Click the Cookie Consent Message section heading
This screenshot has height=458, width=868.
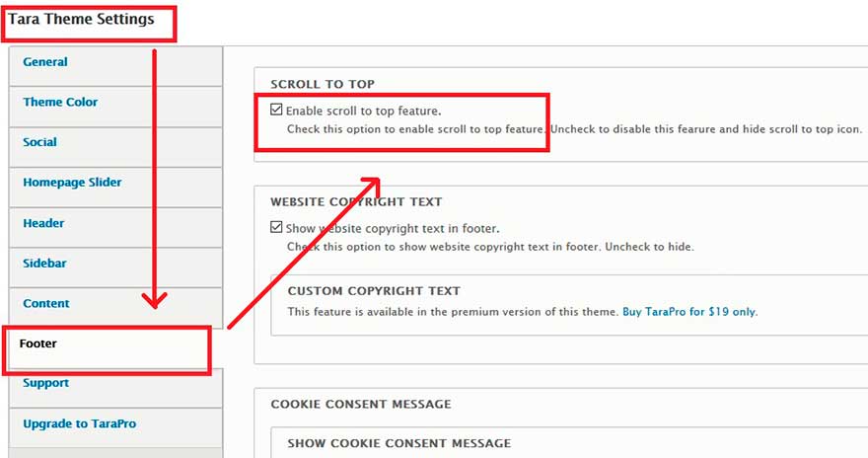tap(361, 405)
